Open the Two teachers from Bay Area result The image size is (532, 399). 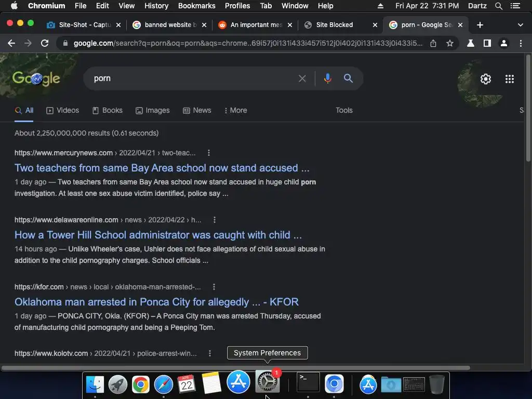click(x=162, y=168)
